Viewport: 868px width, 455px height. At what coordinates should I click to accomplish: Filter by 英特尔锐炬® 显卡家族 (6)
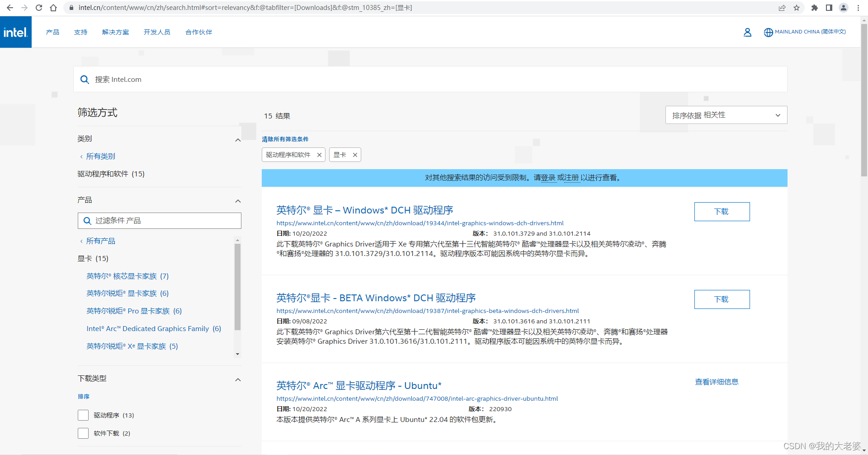(127, 293)
